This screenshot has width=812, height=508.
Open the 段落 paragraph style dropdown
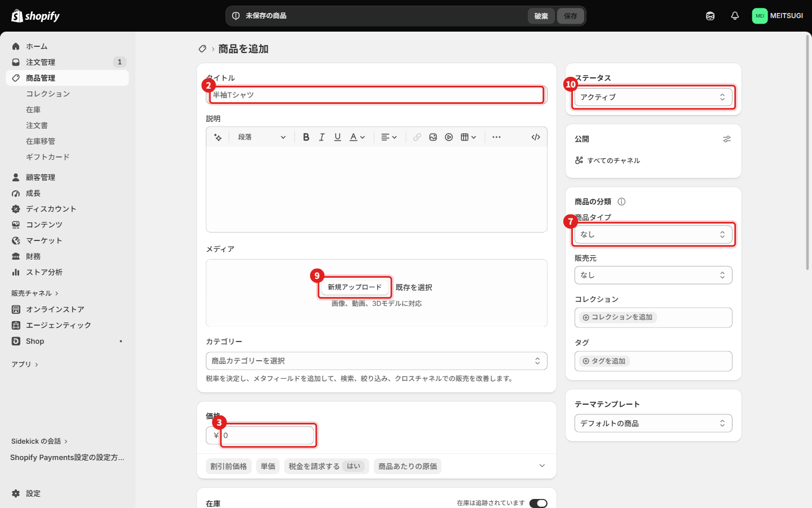[x=262, y=137]
